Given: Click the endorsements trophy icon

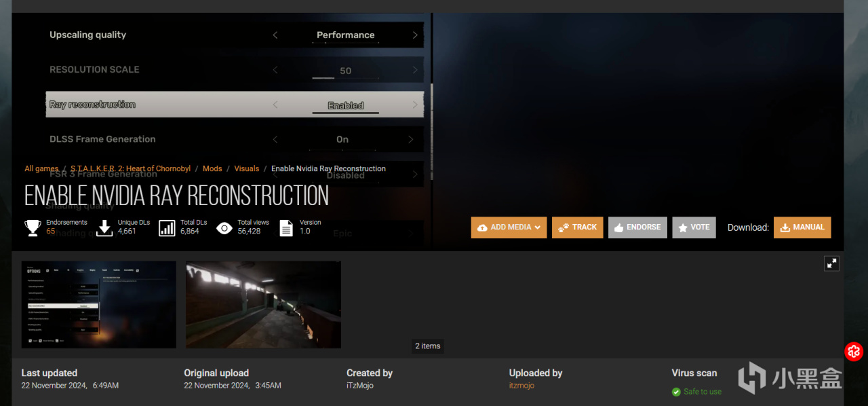Looking at the screenshot, I should tap(33, 227).
